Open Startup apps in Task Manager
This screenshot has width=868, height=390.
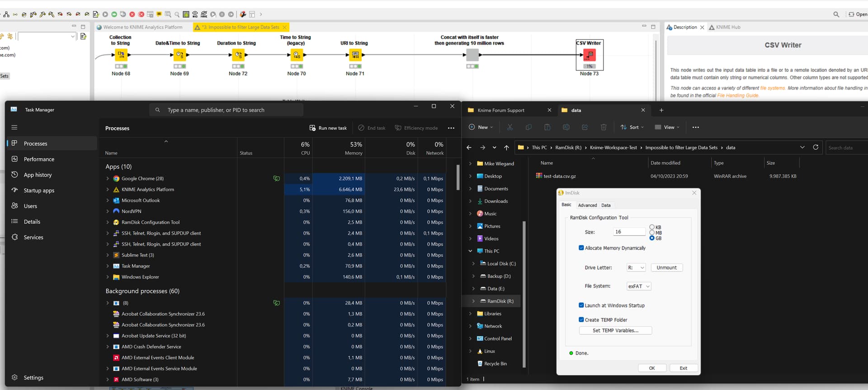52,190
